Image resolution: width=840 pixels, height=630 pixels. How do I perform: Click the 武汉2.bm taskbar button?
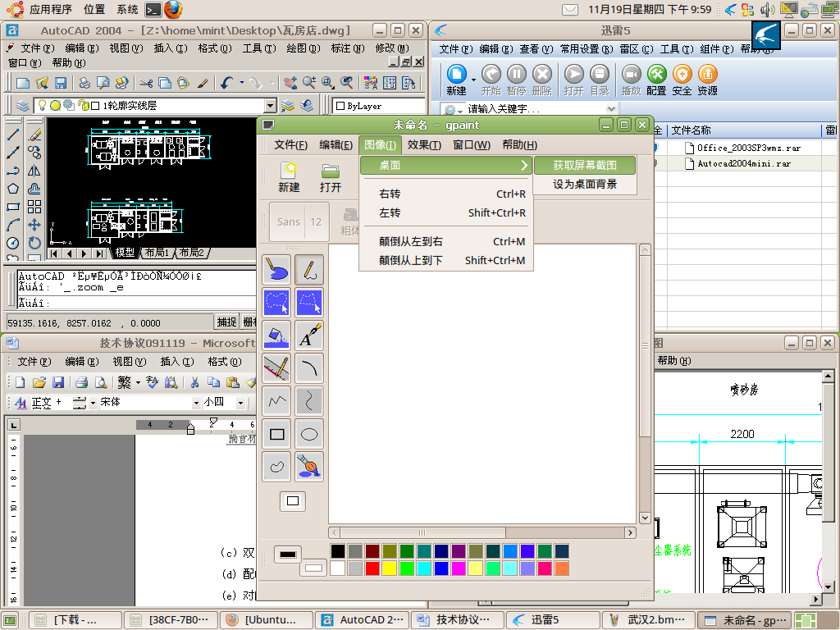click(x=648, y=620)
